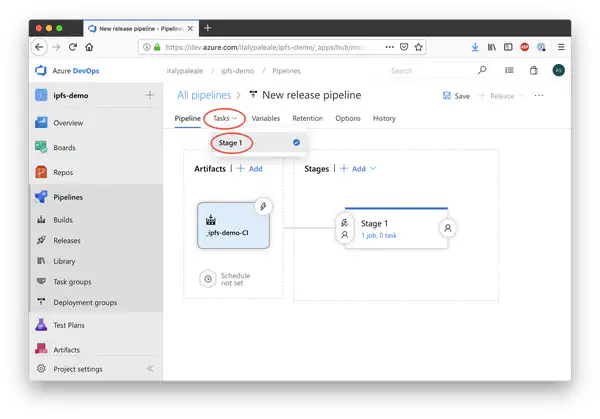The height and width of the screenshot is (419, 600).
Task: Switch to the Retention tab
Action: (307, 118)
